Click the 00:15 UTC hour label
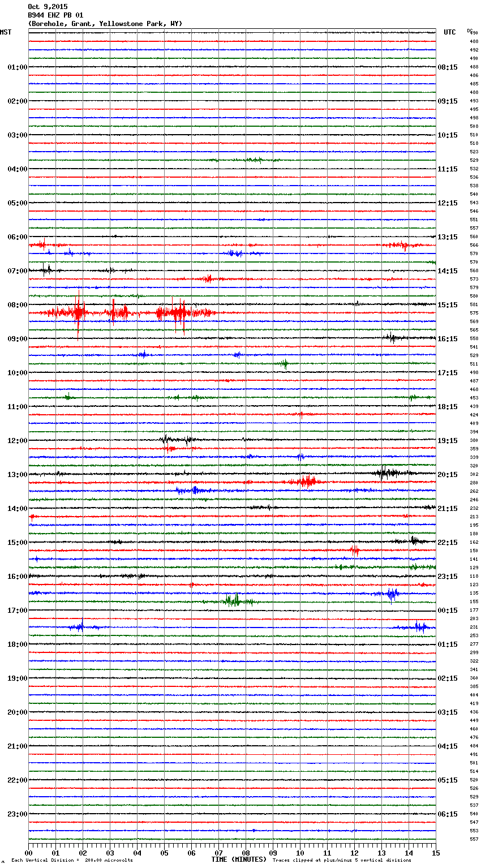Viewport: 481px width, 868px height. tap(448, 611)
